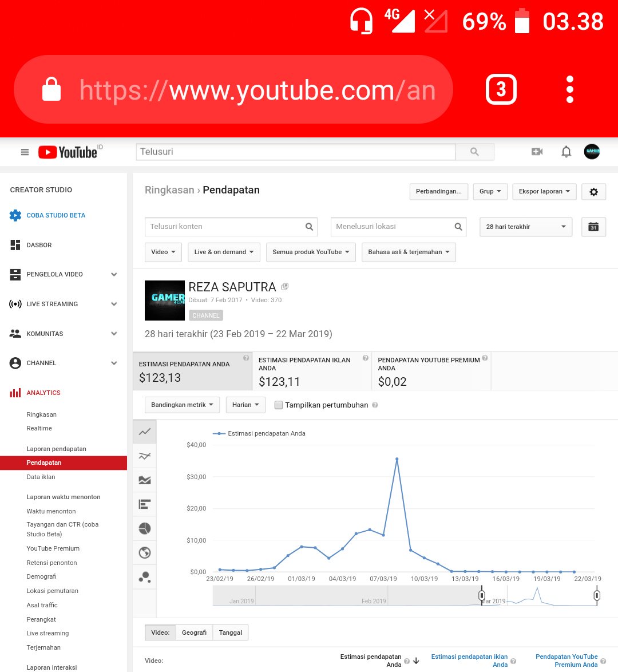
Task: Click the search magnifier button
Action: click(474, 152)
